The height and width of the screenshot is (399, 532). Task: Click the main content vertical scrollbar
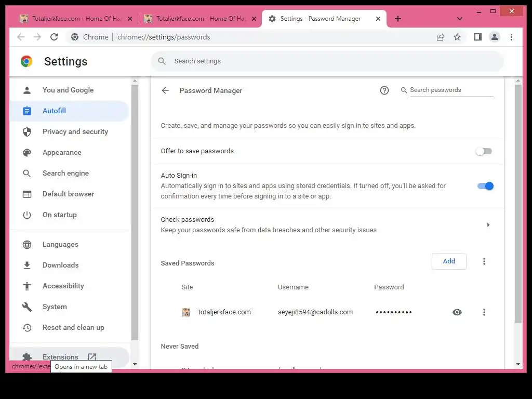point(518,204)
